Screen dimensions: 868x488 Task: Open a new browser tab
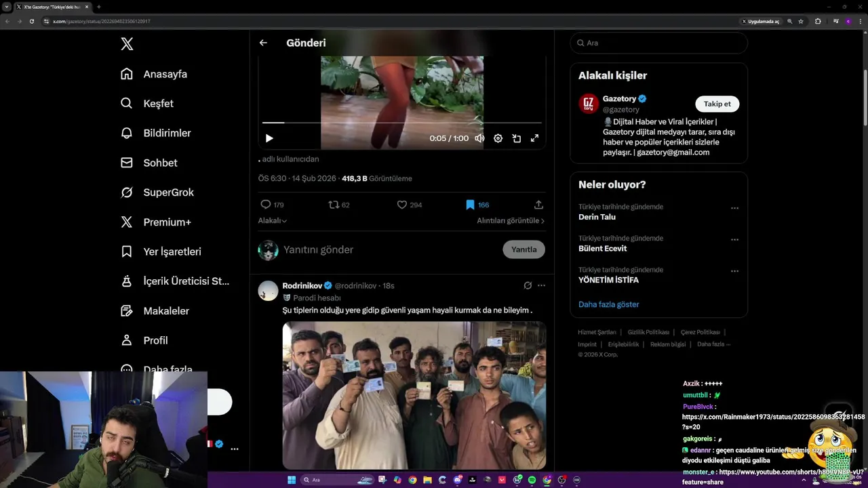point(99,7)
